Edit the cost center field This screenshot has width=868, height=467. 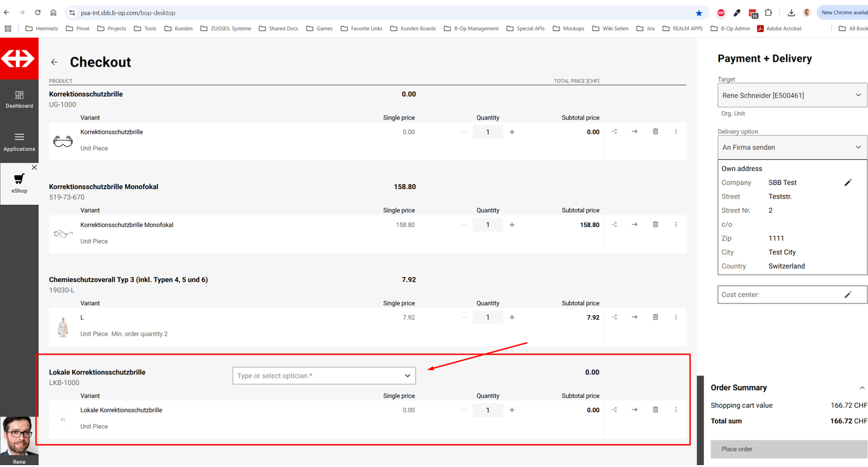pos(848,295)
